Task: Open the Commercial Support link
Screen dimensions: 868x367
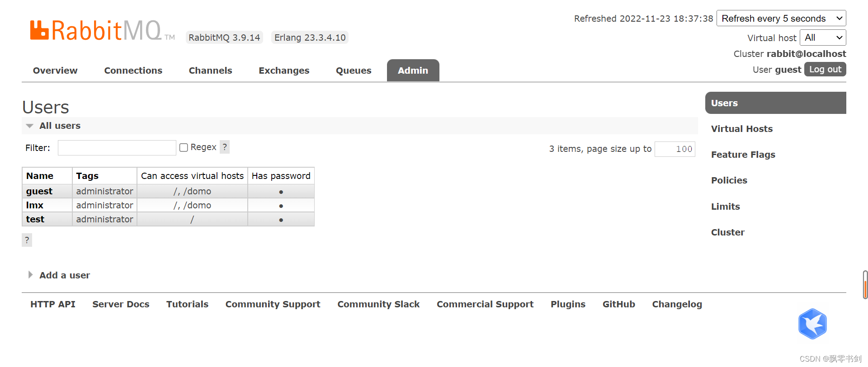Action: tap(485, 304)
